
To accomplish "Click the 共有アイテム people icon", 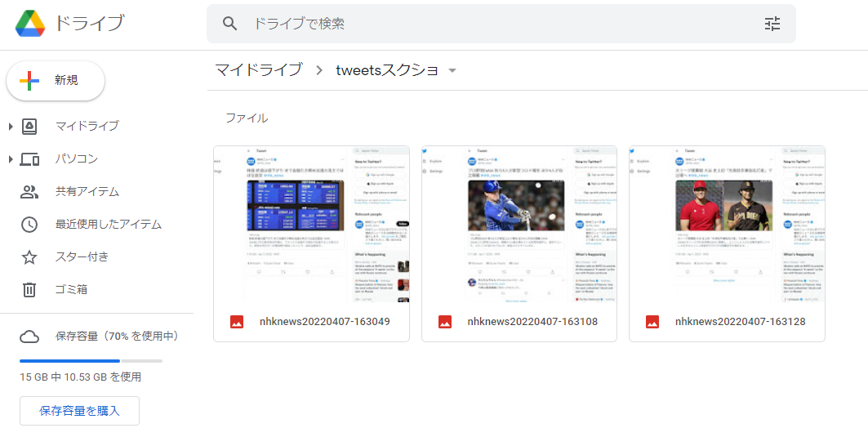I will tap(29, 192).
